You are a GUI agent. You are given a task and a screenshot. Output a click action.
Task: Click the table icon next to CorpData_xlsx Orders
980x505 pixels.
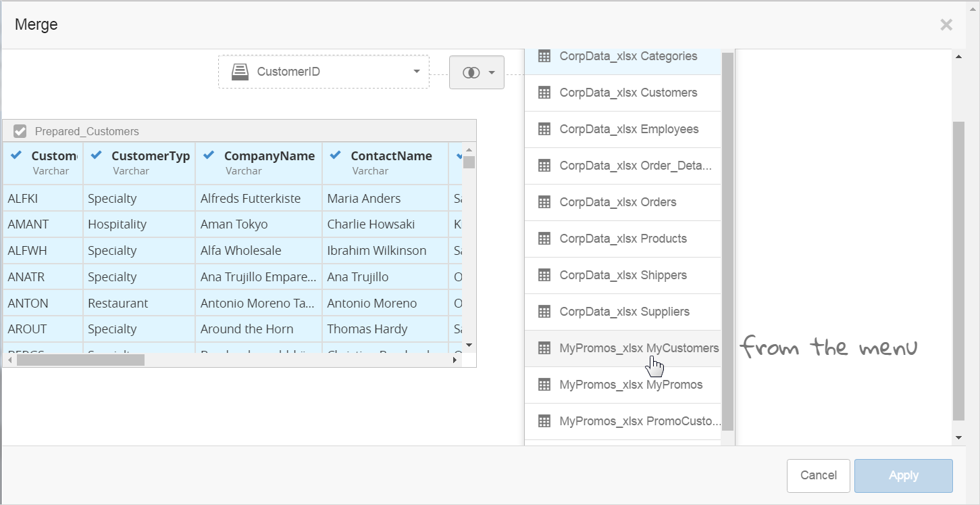tap(544, 202)
